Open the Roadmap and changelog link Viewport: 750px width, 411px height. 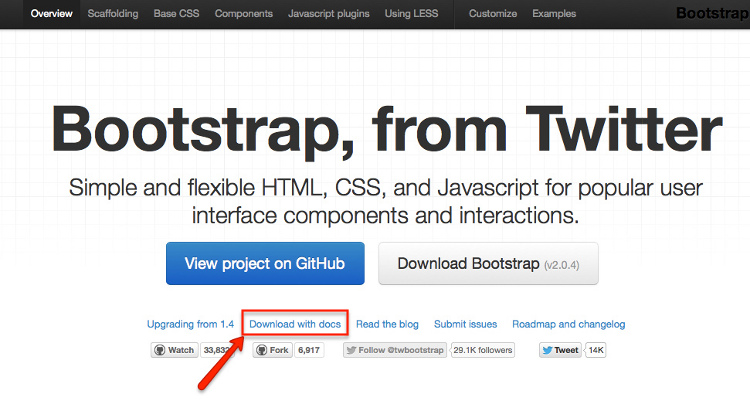point(568,324)
